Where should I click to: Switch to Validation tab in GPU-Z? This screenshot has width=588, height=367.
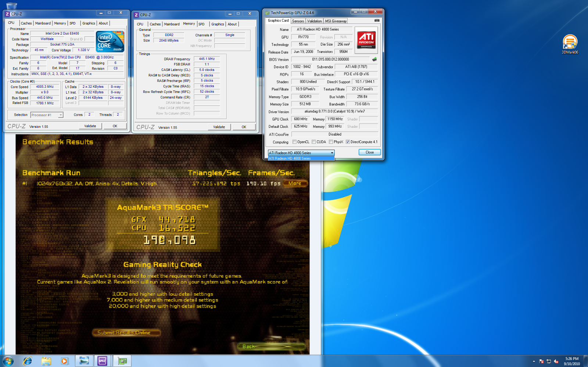click(x=315, y=21)
